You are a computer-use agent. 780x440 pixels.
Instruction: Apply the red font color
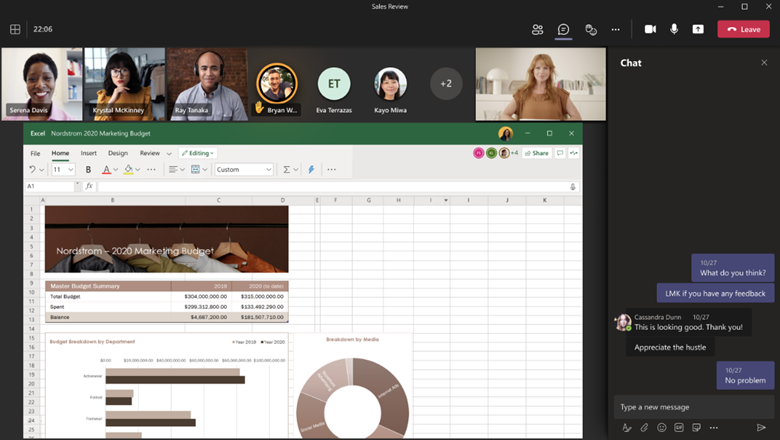[x=106, y=170]
